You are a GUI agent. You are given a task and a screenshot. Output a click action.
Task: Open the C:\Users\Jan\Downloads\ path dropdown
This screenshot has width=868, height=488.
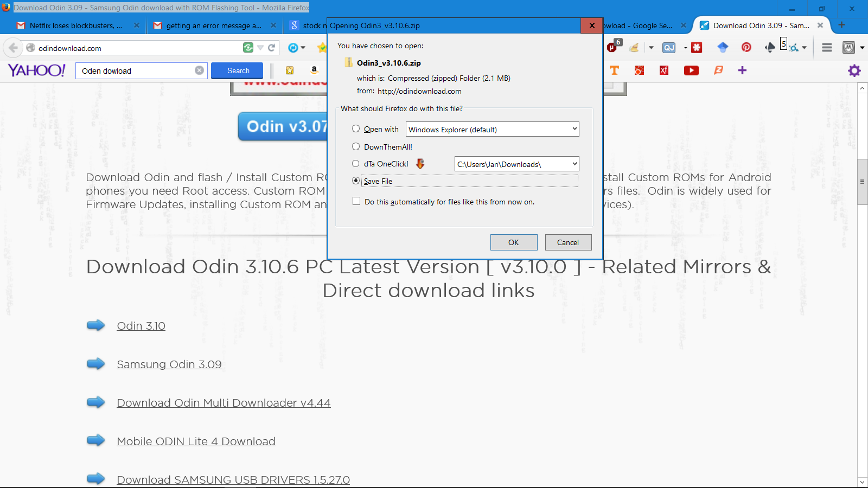click(575, 164)
